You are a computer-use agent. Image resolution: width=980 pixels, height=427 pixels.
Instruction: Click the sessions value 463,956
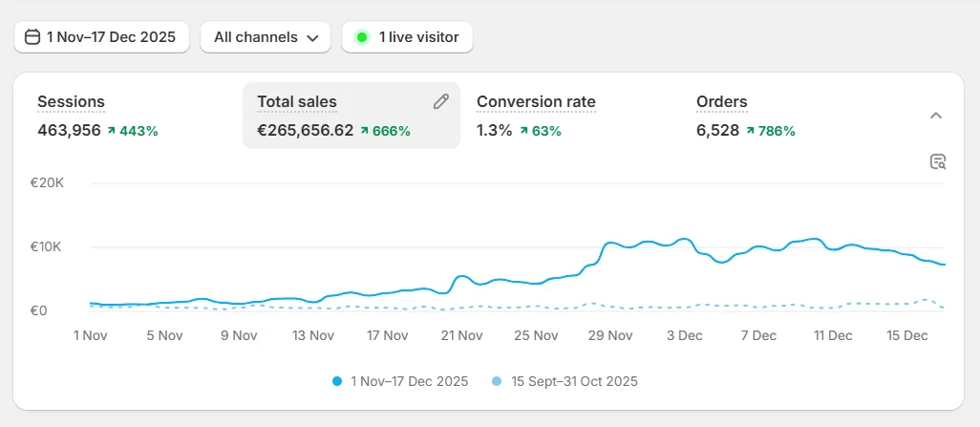click(69, 131)
